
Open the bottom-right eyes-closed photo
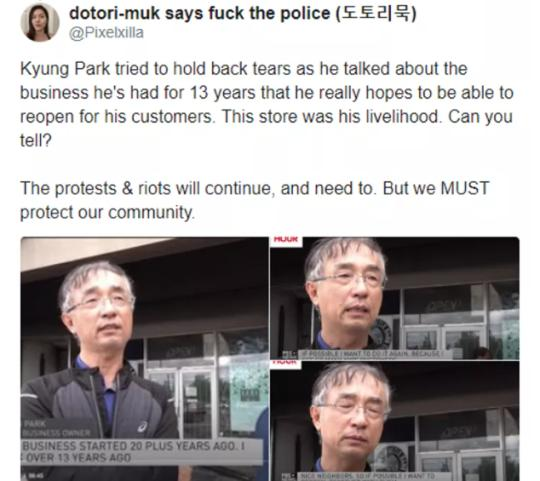(395, 421)
